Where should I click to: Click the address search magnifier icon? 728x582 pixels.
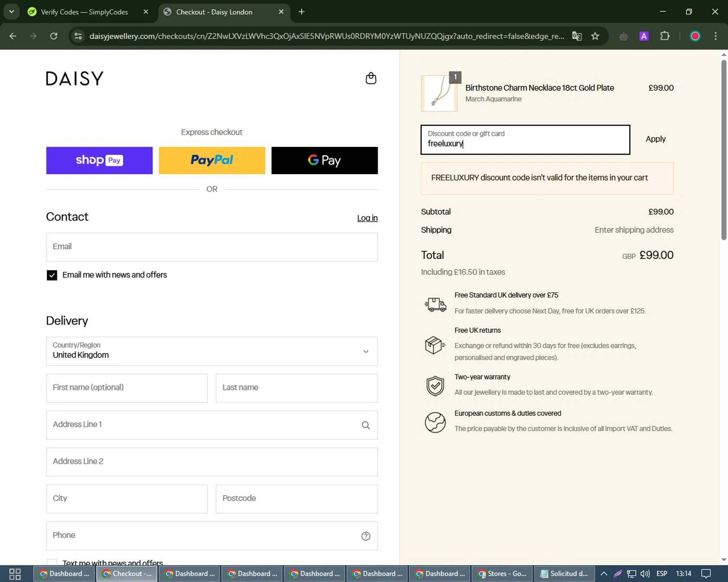pos(366,425)
